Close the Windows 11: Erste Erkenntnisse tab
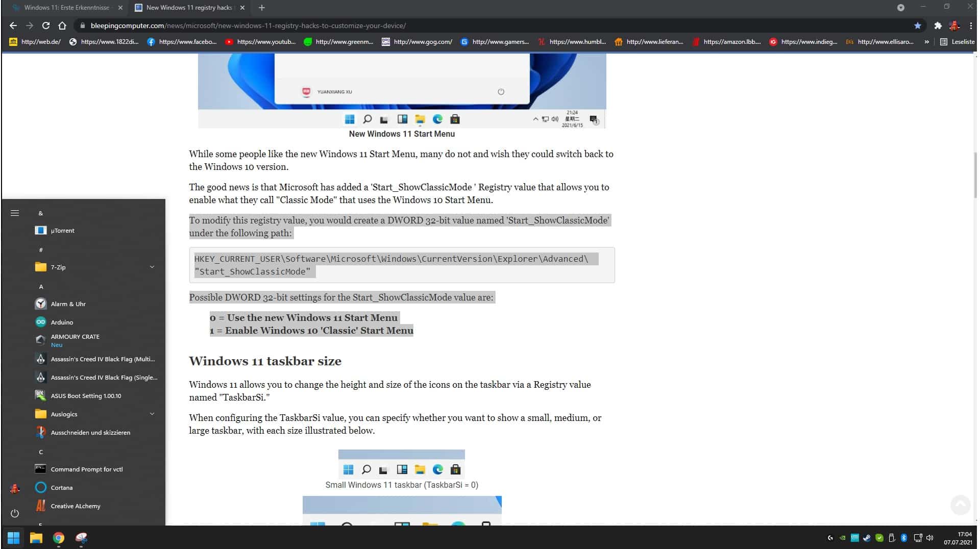The width and height of the screenshot is (980, 549). (120, 8)
